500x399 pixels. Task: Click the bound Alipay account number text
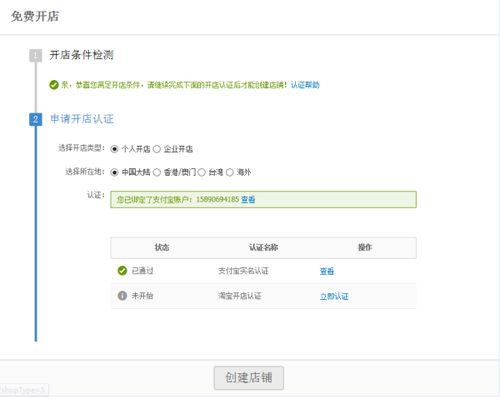(x=217, y=199)
